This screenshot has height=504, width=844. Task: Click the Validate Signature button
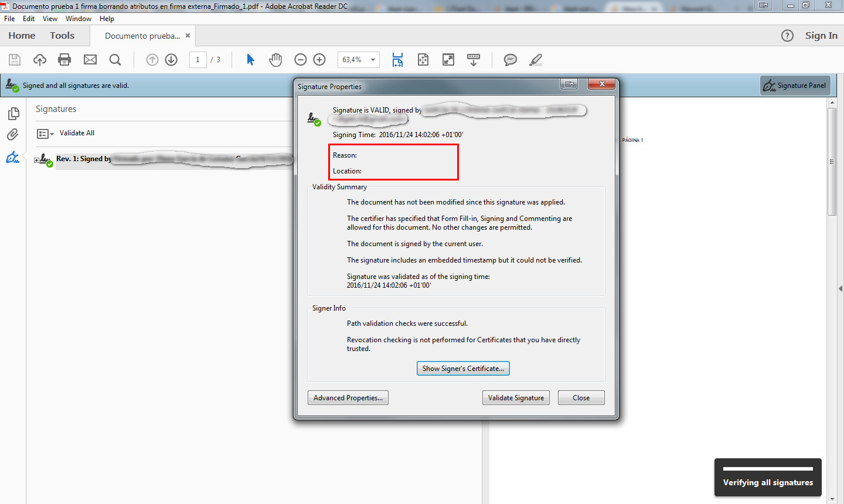click(515, 397)
